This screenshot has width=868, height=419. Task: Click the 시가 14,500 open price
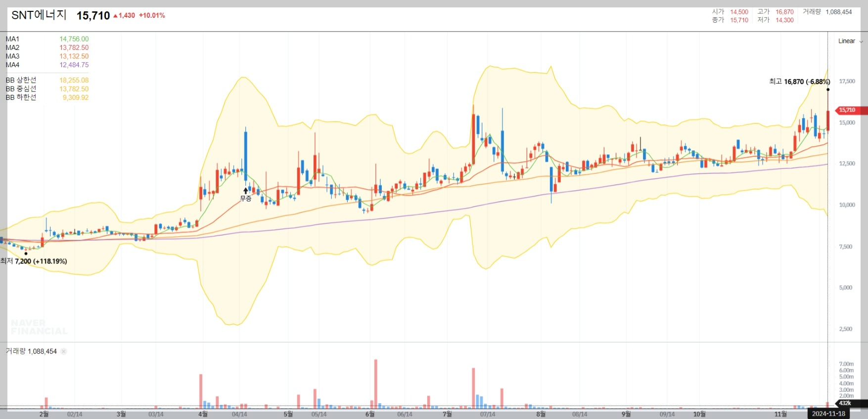point(739,12)
